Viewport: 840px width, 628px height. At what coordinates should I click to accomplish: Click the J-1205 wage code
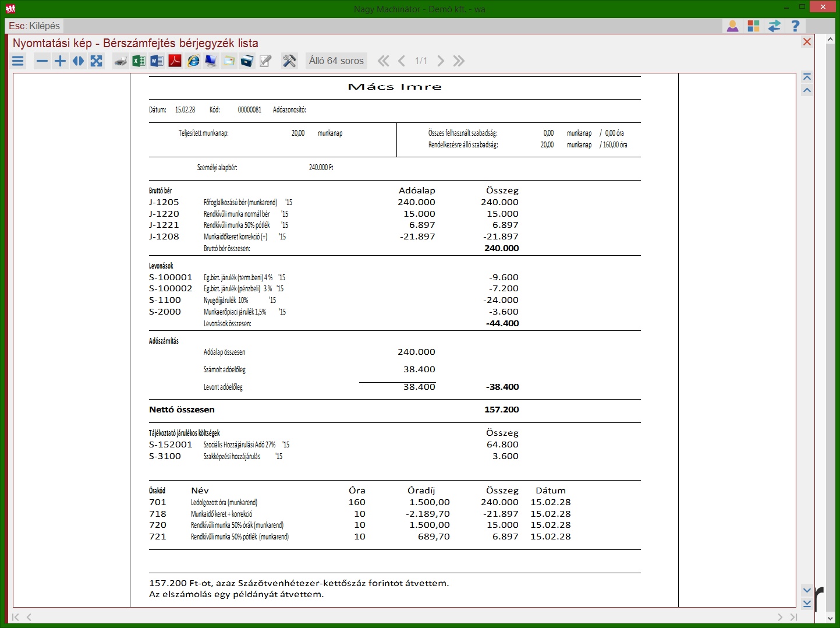164,202
